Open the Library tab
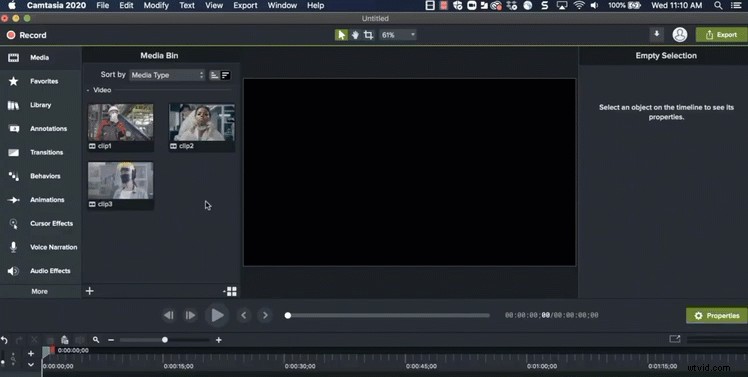Viewport: 748px width, 377px height. coord(41,105)
